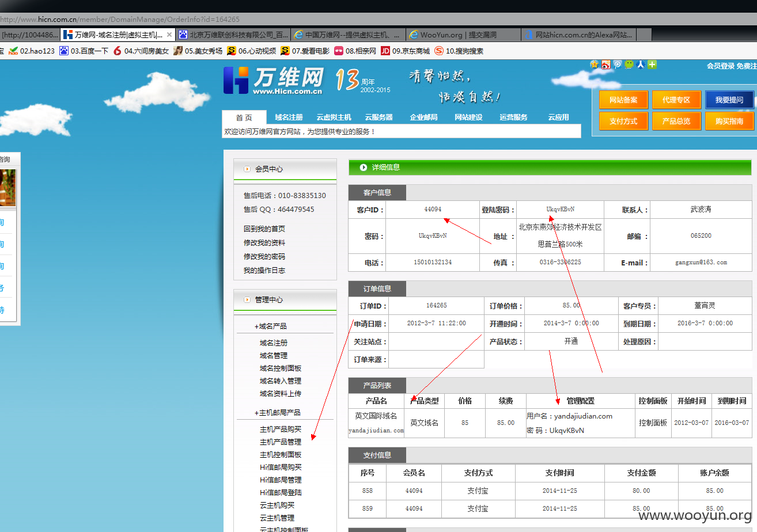Click the 购买指南 orange button
The image size is (757, 532).
click(x=729, y=121)
